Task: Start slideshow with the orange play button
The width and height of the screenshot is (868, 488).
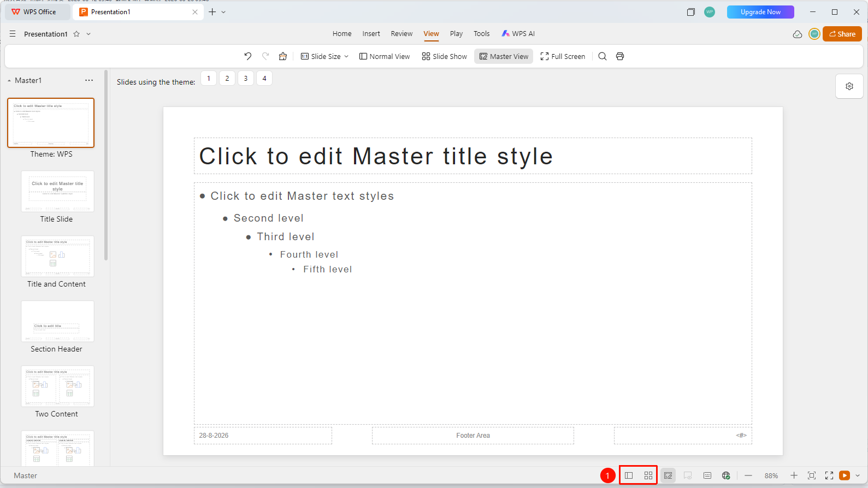Action: 845,475
